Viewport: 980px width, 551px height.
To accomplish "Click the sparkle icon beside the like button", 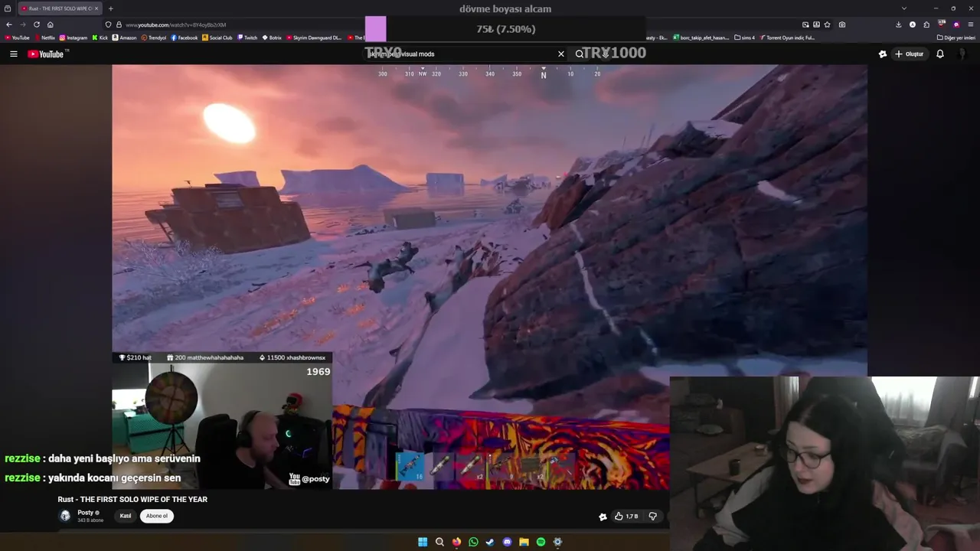I will click(603, 517).
